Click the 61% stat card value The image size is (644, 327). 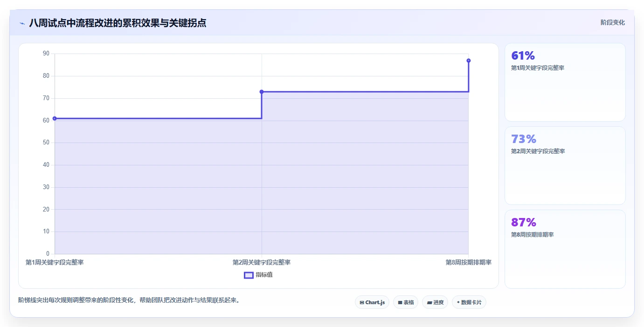click(x=523, y=56)
